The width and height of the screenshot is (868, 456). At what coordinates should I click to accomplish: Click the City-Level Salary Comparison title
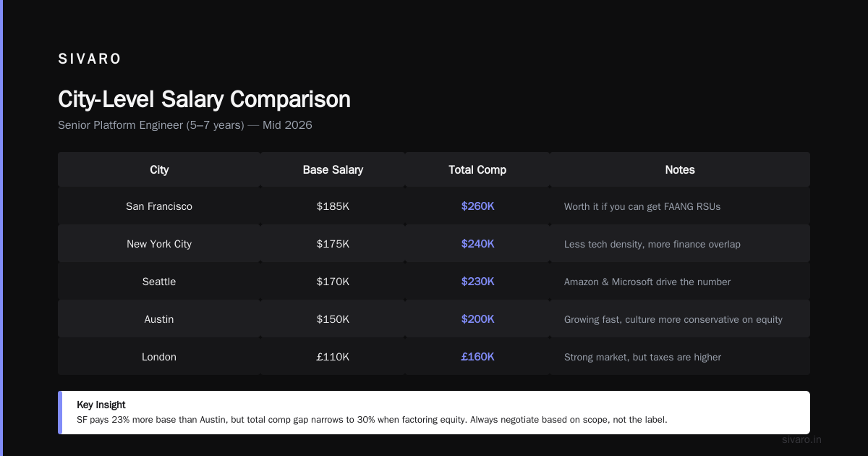point(204,99)
